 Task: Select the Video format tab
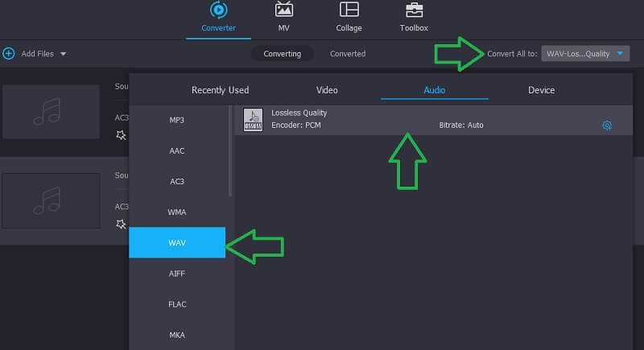[327, 90]
